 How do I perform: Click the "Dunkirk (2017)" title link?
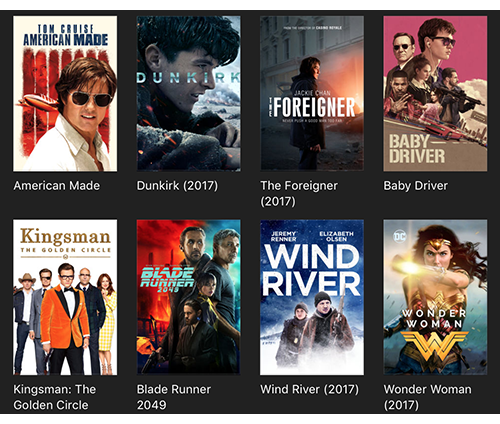177,186
